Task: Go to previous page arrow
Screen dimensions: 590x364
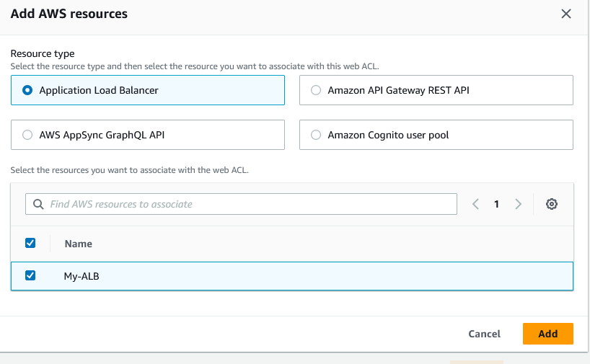Action: (475, 204)
